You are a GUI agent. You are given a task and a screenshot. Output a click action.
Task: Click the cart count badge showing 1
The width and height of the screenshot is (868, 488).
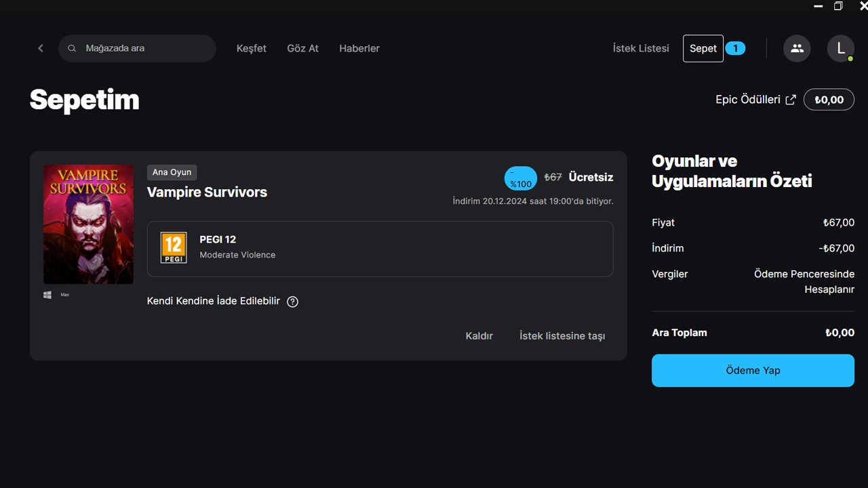coord(735,49)
